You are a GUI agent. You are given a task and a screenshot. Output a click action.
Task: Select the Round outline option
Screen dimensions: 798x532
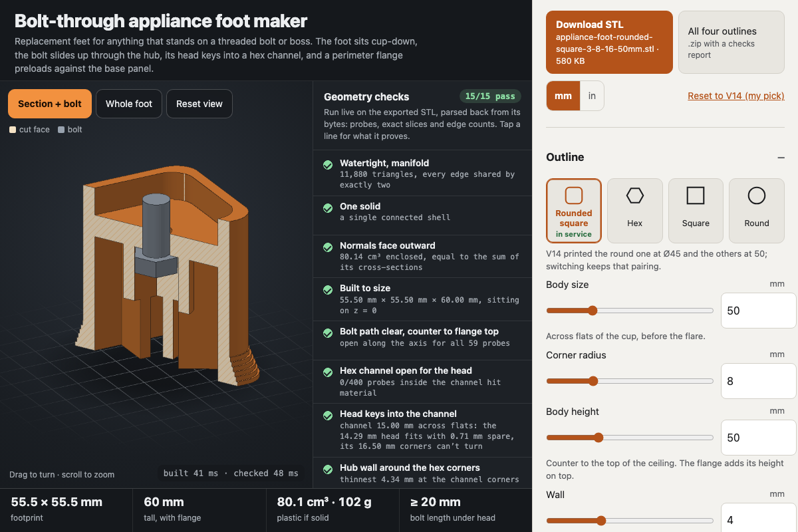(x=757, y=211)
